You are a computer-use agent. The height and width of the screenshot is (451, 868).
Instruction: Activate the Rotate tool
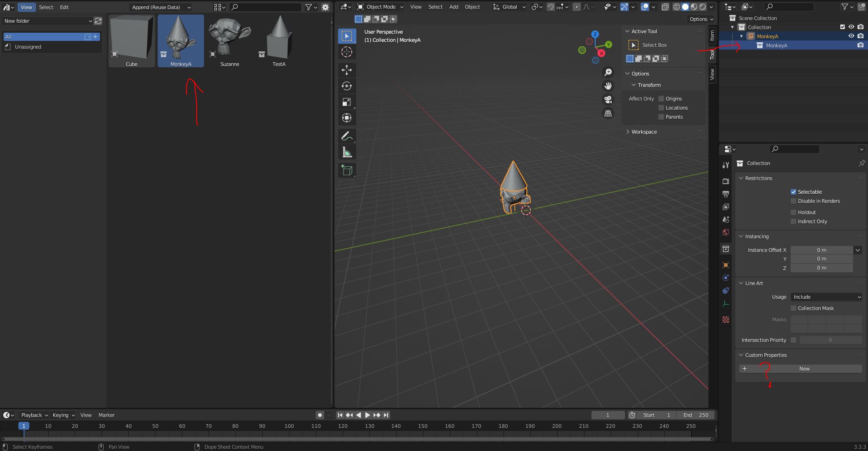pos(347,86)
